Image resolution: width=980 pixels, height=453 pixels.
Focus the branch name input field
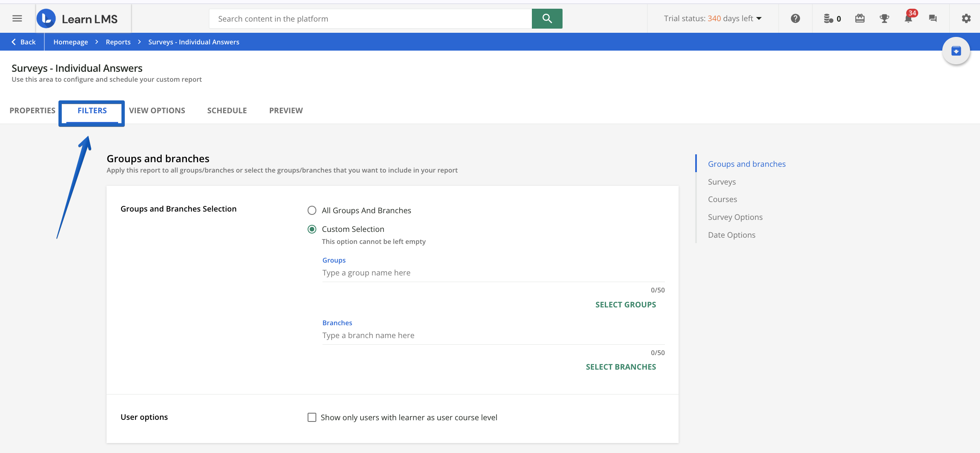(493, 336)
